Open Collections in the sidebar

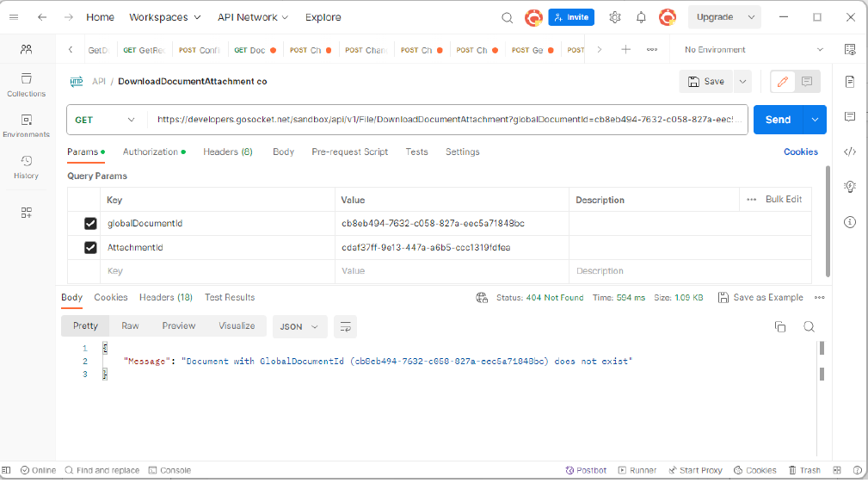tap(26, 84)
